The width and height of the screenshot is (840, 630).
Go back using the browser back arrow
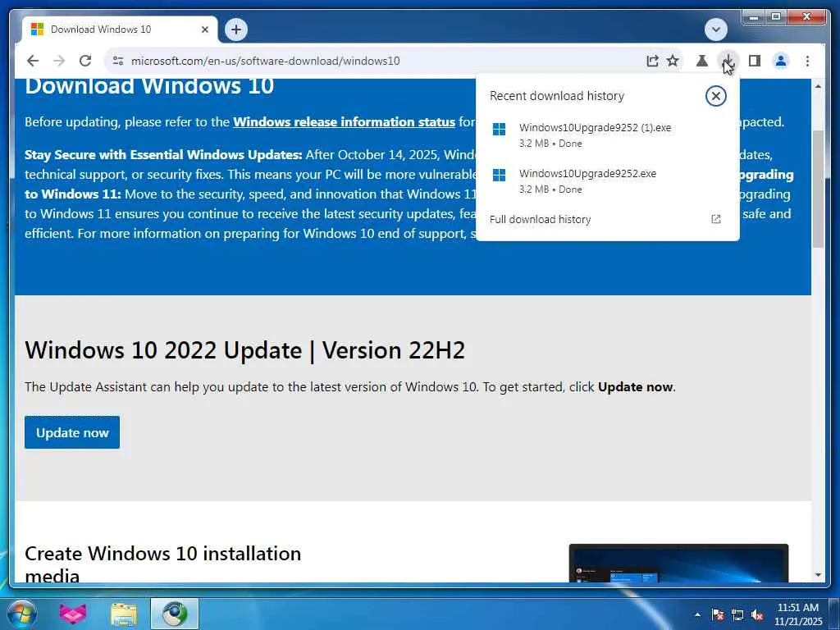(x=33, y=61)
